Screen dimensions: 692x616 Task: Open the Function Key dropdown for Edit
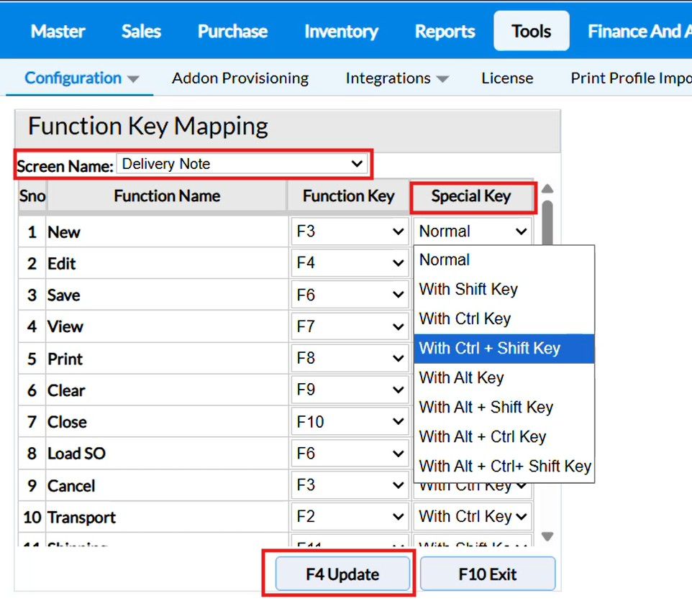349,264
